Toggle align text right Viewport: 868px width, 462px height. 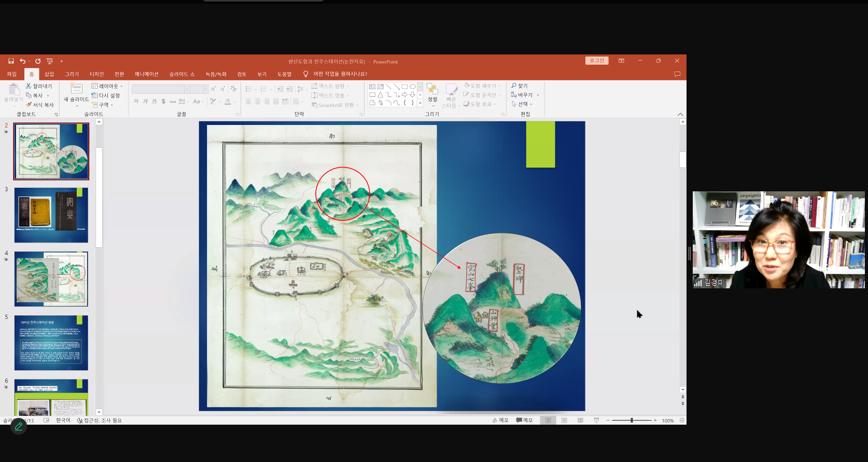pos(267,102)
